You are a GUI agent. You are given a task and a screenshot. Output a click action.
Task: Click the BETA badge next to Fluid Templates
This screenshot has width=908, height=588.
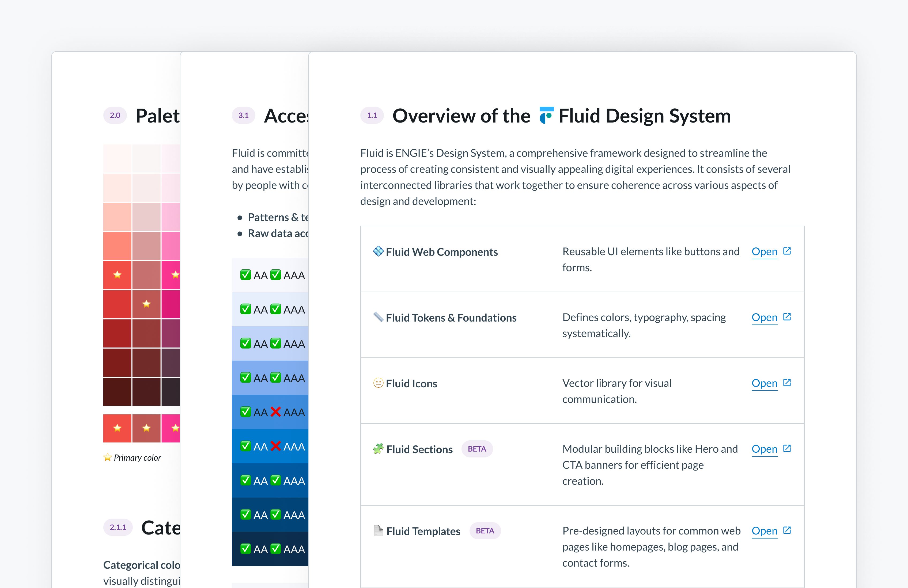(485, 531)
